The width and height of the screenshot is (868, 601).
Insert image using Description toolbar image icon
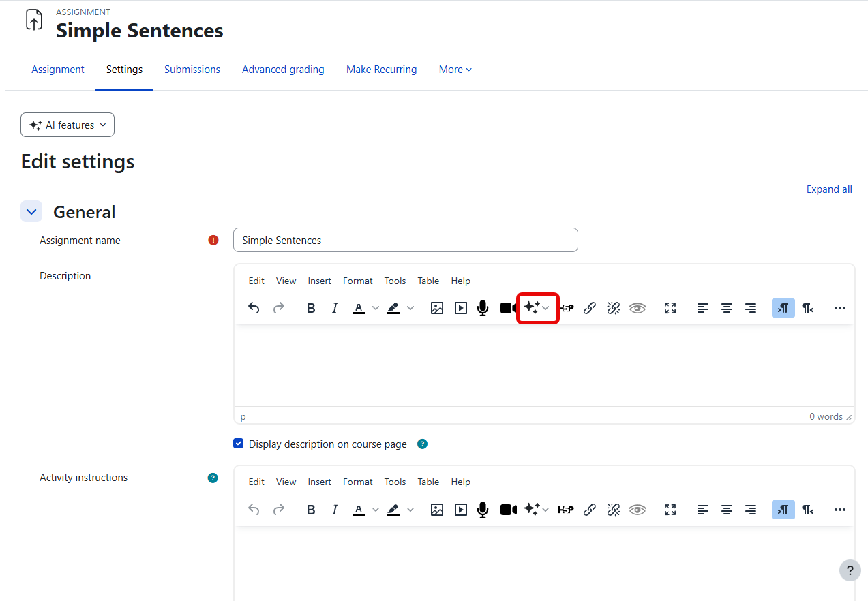point(437,308)
